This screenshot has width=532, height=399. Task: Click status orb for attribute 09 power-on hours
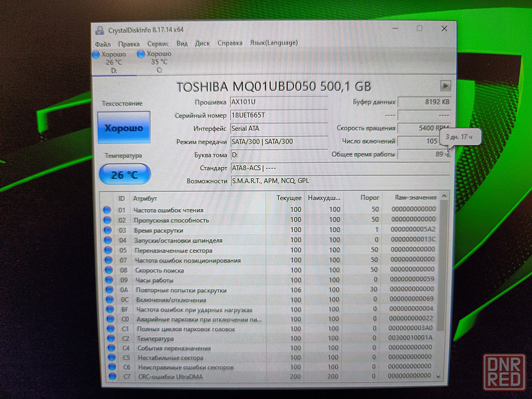tap(108, 280)
